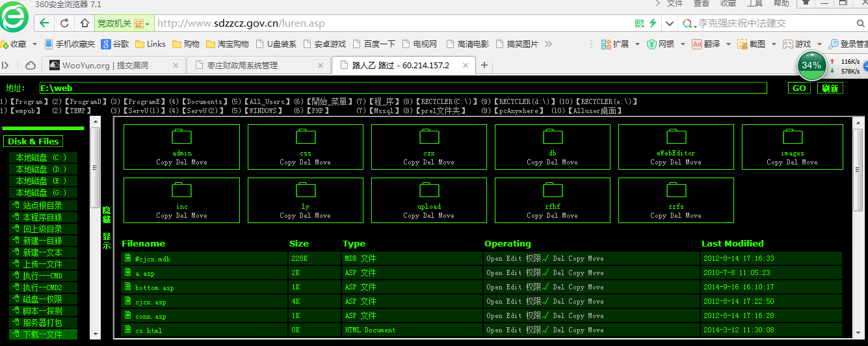Open the eWebEditor folder icon

tap(676, 137)
